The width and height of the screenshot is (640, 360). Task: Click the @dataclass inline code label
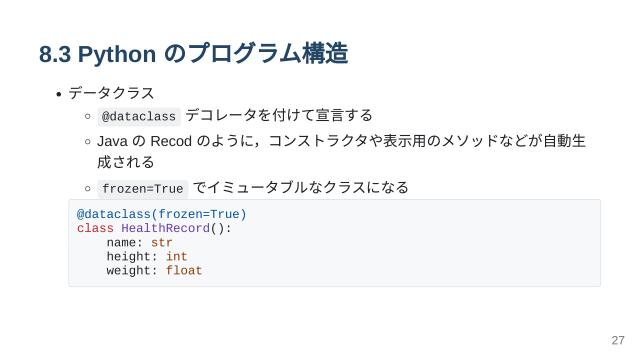coord(139,117)
